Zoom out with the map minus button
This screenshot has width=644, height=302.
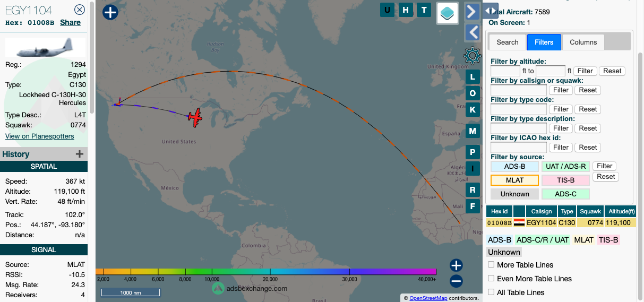point(456,281)
